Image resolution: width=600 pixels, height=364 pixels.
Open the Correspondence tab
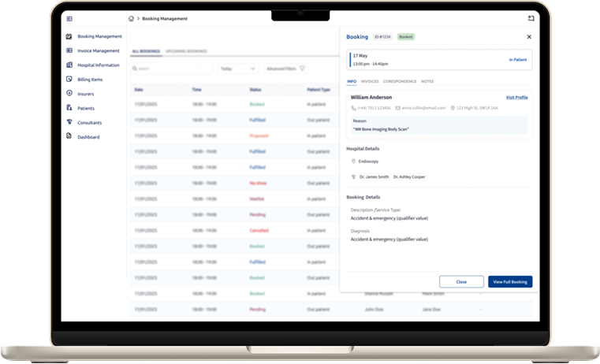tap(400, 81)
